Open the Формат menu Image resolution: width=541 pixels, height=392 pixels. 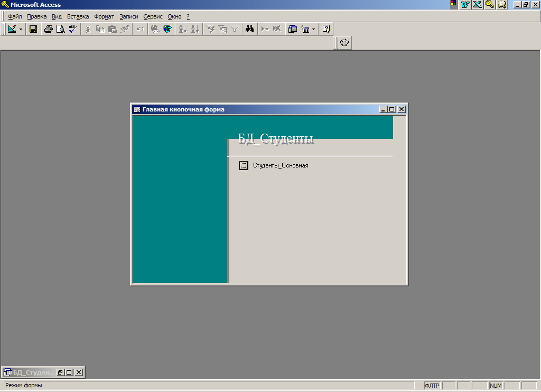click(104, 16)
